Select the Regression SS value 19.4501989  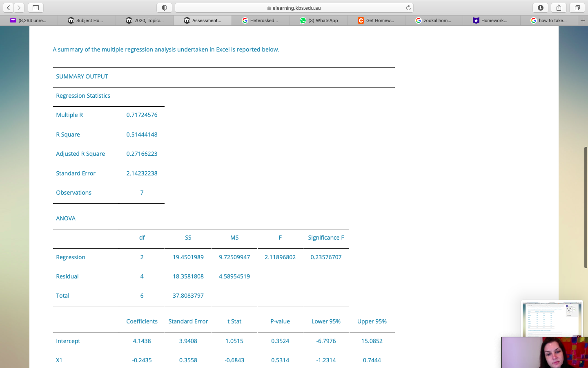pyautogui.click(x=188, y=257)
